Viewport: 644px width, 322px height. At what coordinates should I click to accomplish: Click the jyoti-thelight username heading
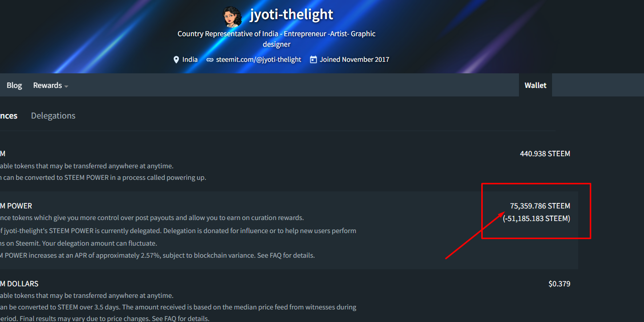coord(291,15)
